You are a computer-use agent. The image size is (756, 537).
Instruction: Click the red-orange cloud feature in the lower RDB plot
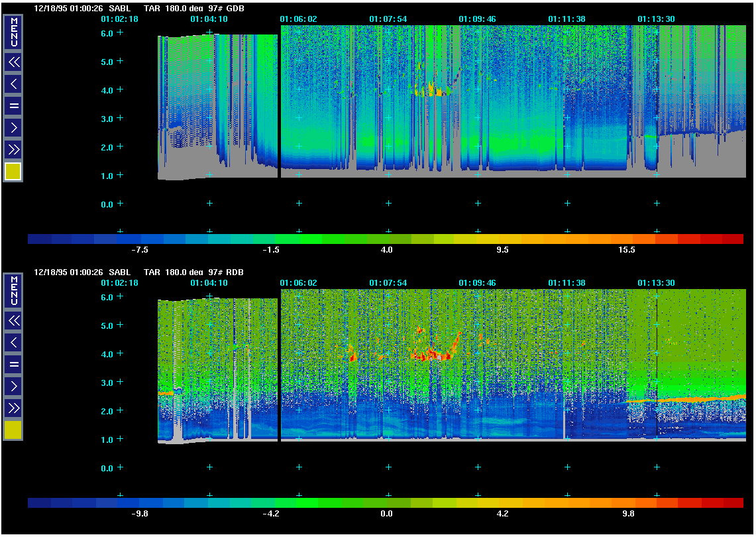[x=431, y=355]
